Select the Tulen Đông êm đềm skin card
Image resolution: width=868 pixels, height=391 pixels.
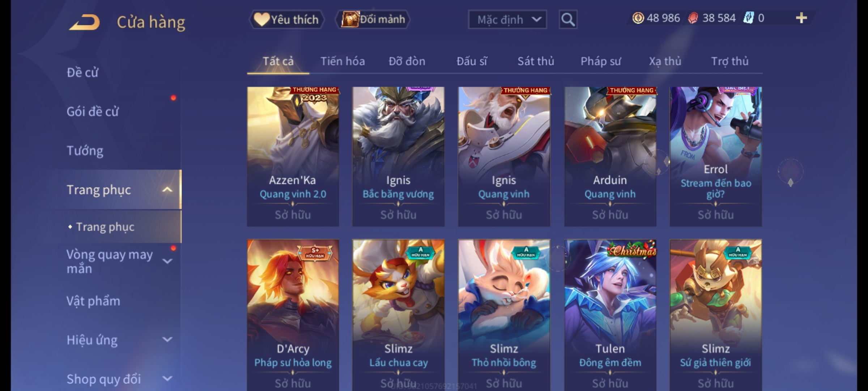click(610, 315)
